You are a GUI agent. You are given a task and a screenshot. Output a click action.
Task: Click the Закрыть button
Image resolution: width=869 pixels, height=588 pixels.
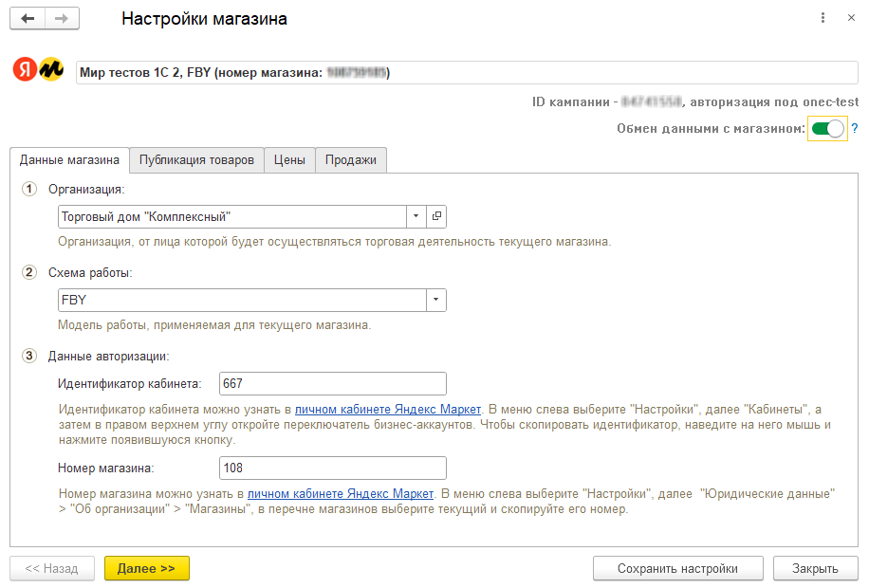(x=816, y=568)
